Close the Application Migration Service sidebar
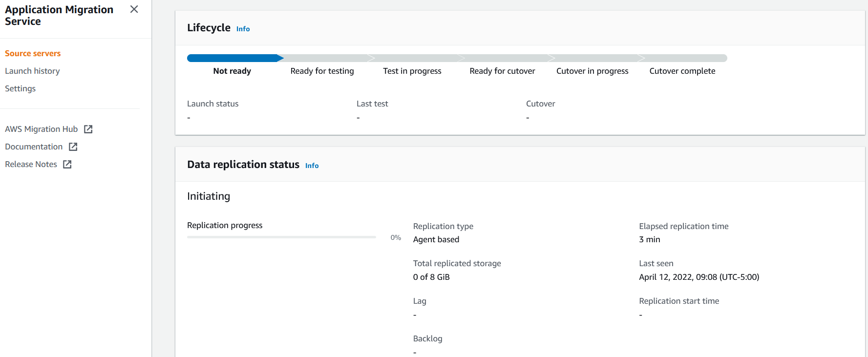The width and height of the screenshot is (868, 357). point(134,9)
